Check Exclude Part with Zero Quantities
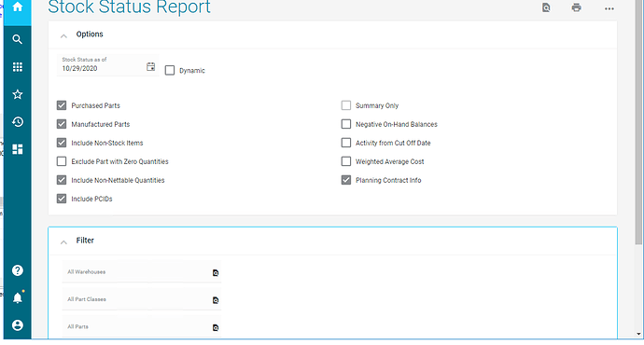Image resolution: width=644 pixels, height=345 pixels. (x=62, y=161)
